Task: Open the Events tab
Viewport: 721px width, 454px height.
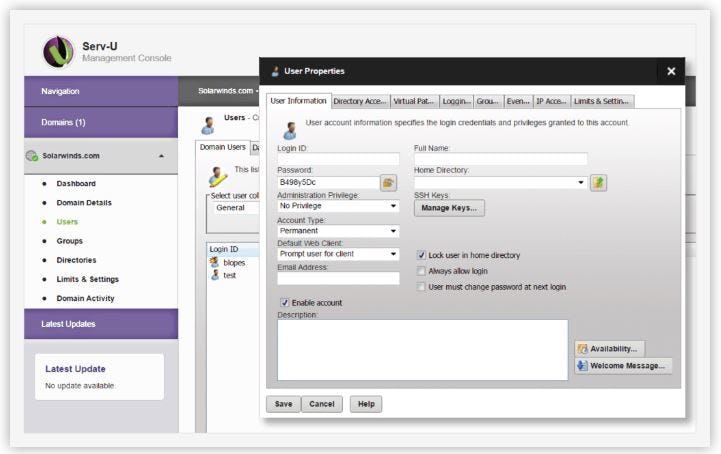Action: [518, 101]
